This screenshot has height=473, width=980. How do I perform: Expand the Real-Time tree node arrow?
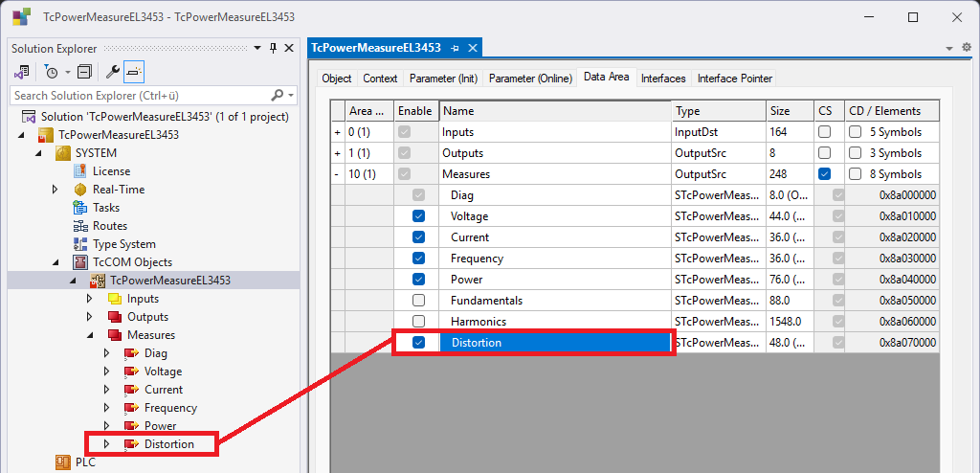coord(56,190)
